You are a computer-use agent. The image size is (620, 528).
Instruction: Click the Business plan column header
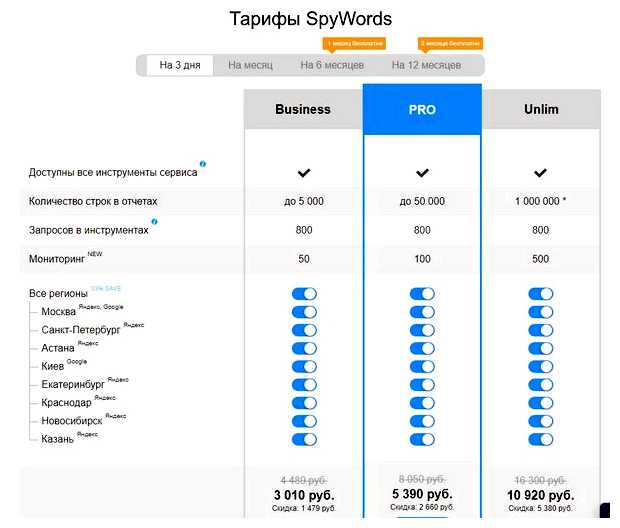click(303, 109)
